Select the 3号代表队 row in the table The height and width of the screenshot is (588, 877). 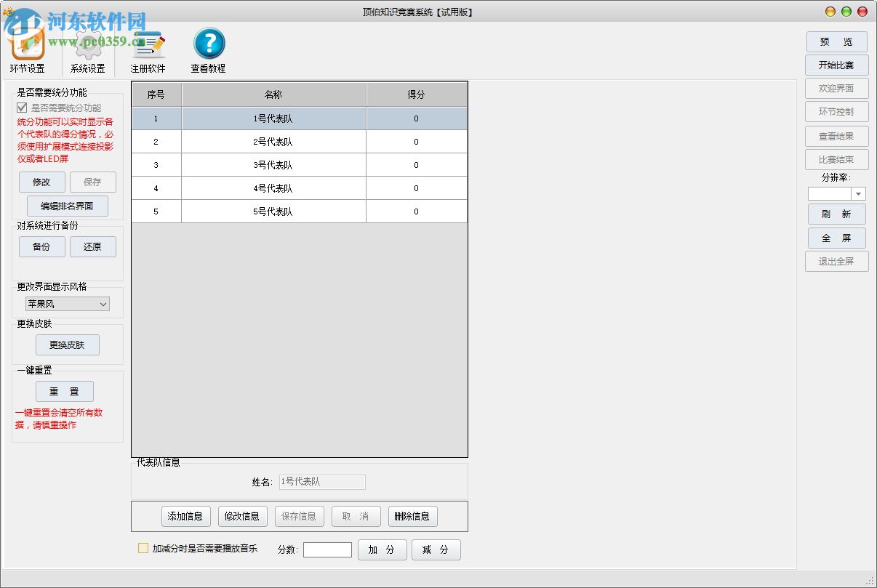(273, 165)
